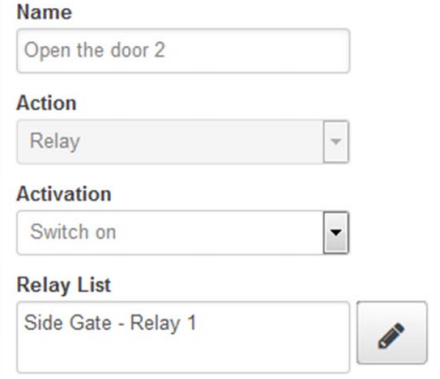Click the 'Relay 1' text in the list
This screenshot has height=379, width=440.
163,323
